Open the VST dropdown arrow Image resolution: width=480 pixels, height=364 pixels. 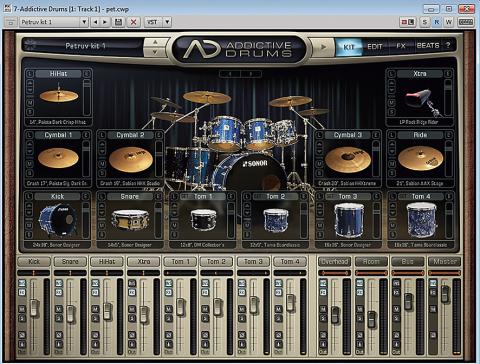[167, 22]
